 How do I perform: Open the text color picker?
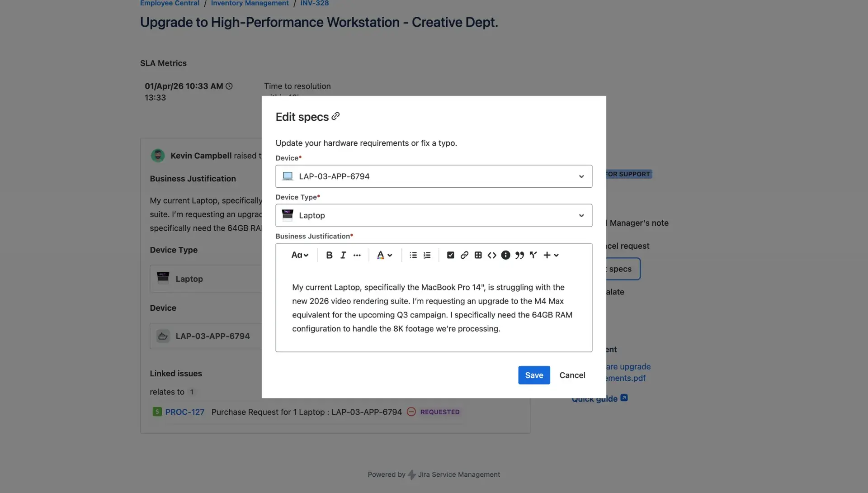click(x=384, y=255)
